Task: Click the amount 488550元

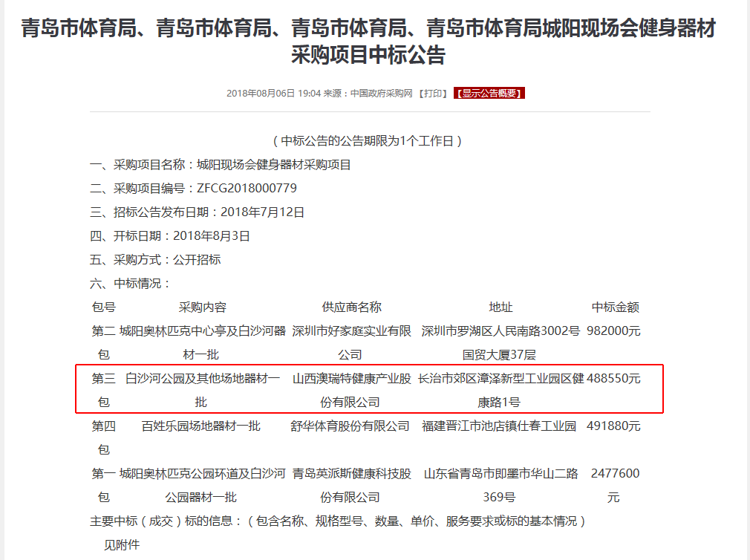Action: pos(613,378)
